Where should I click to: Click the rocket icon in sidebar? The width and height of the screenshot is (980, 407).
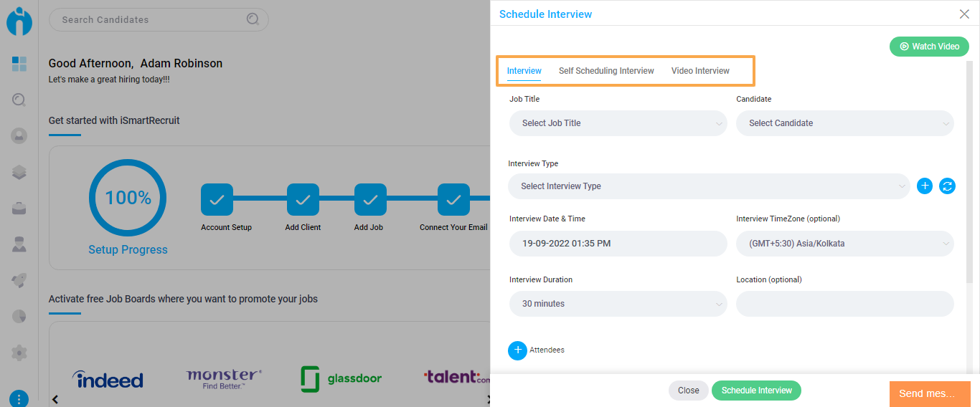pos(19,280)
